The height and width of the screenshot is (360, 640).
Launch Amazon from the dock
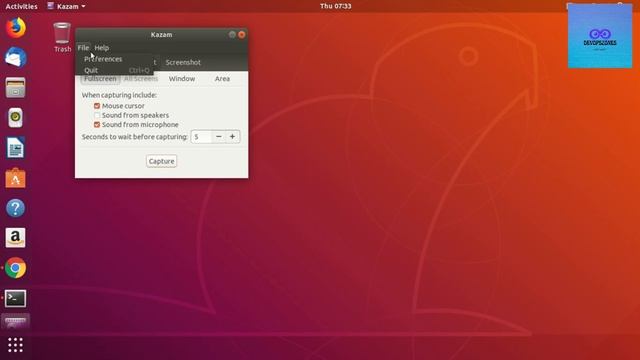click(x=16, y=238)
